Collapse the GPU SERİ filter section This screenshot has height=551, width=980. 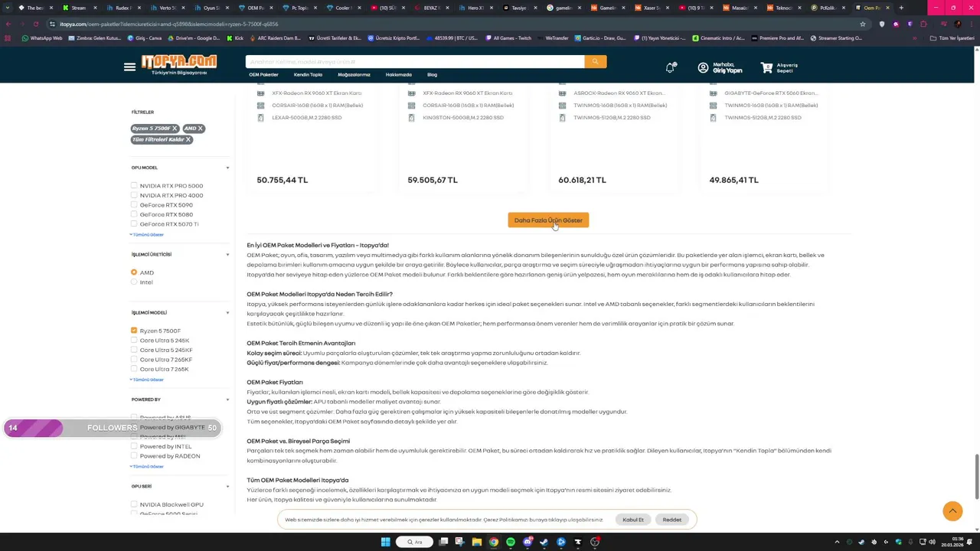[x=227, y=486]
